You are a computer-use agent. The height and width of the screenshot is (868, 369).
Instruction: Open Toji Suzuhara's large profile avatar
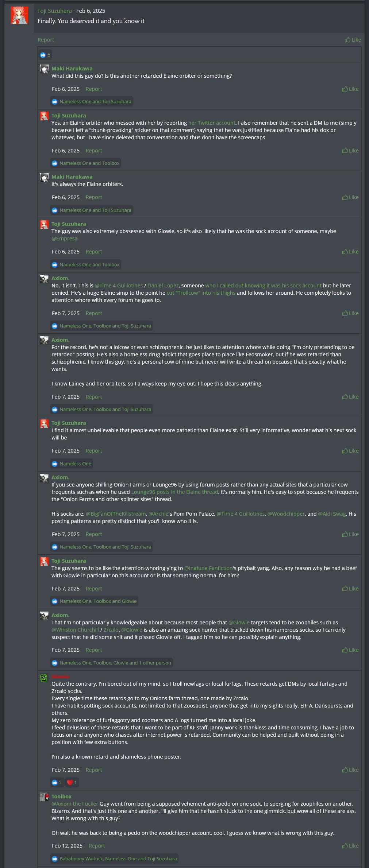click(19, 15)
